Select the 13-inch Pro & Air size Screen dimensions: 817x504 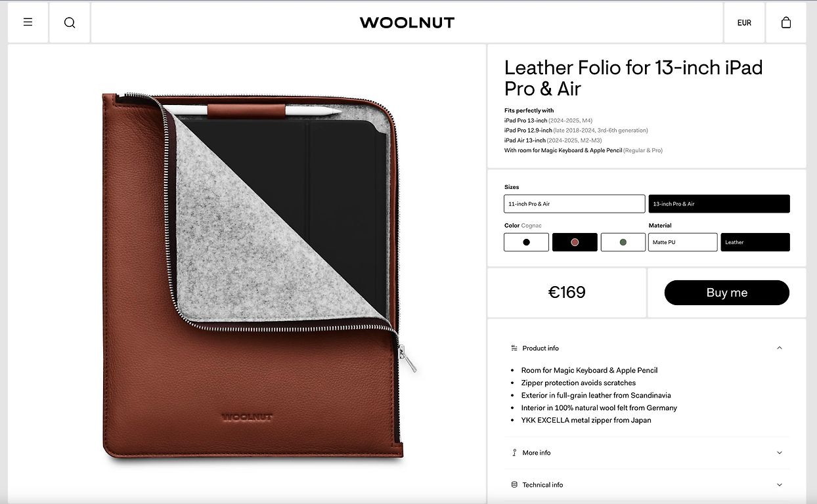tap(719, 203)
